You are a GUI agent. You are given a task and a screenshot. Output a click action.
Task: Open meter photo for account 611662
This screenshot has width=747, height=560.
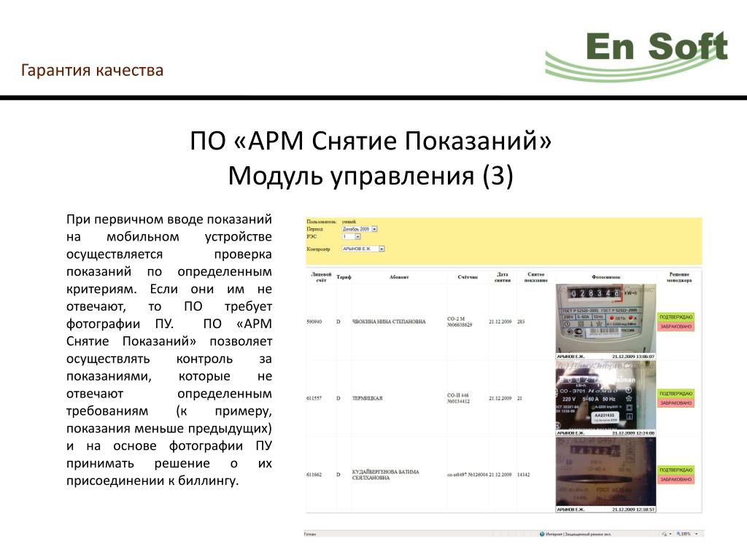tap(605, 475)
